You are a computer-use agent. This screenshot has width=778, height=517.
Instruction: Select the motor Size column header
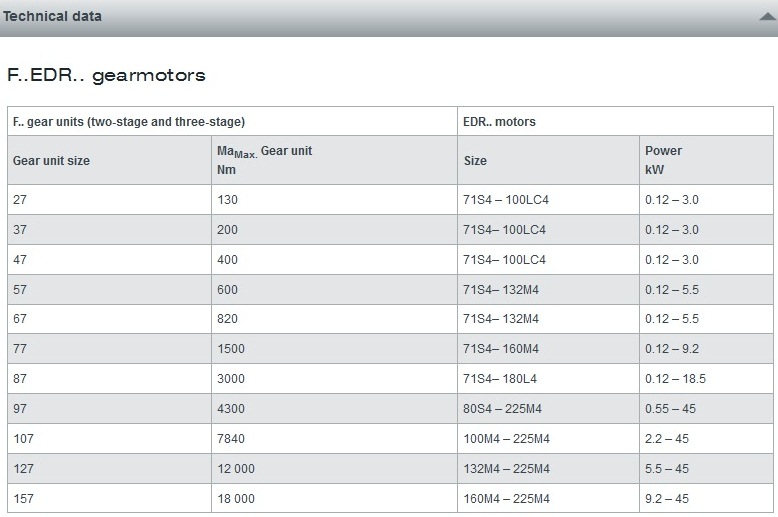475,160
